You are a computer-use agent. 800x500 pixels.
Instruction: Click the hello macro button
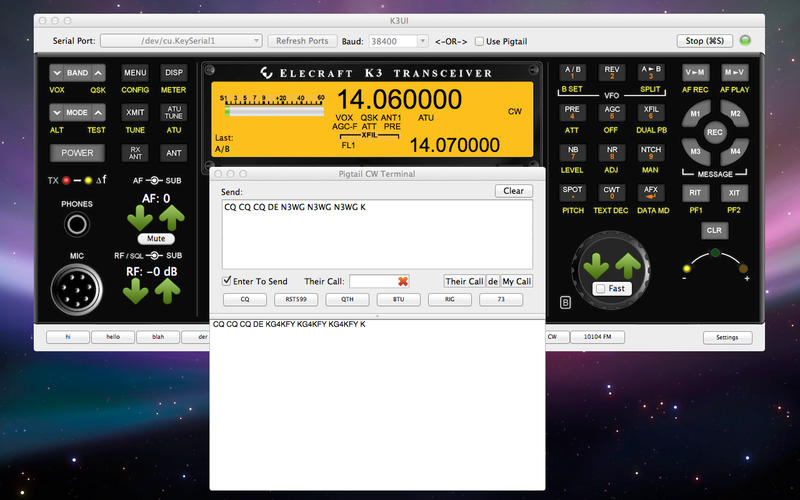[113, 337]
